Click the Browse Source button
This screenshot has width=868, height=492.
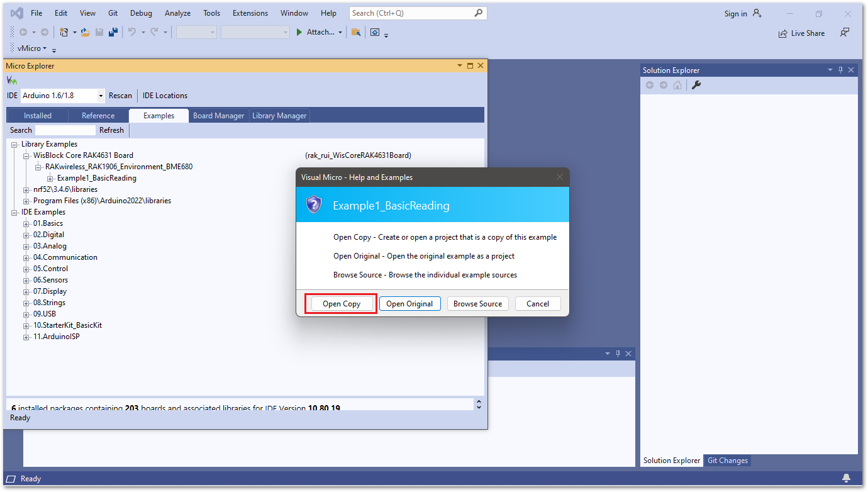pos(477,303)
